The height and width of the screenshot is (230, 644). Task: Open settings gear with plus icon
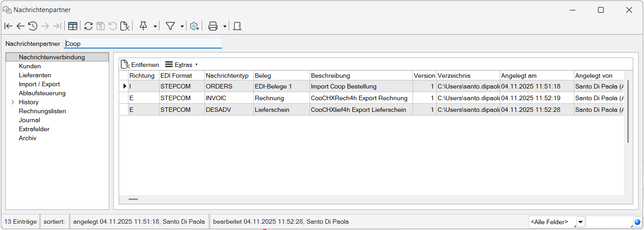pos(194,26)
